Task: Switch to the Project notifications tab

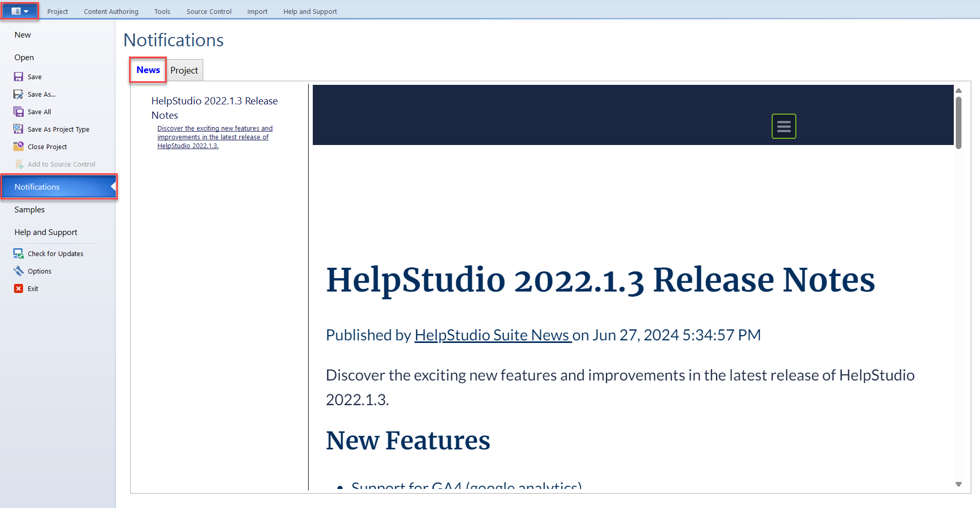Action: [x=184, y=70]
